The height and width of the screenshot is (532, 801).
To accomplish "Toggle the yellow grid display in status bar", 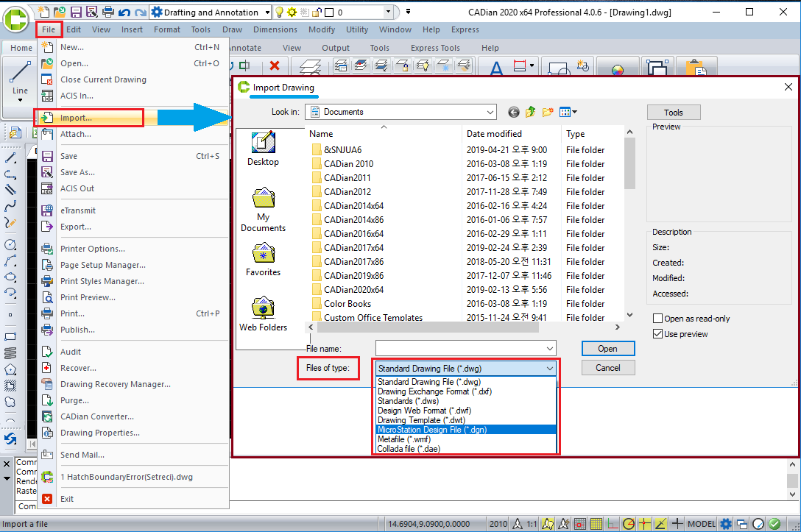I will (x=596, y=523).
